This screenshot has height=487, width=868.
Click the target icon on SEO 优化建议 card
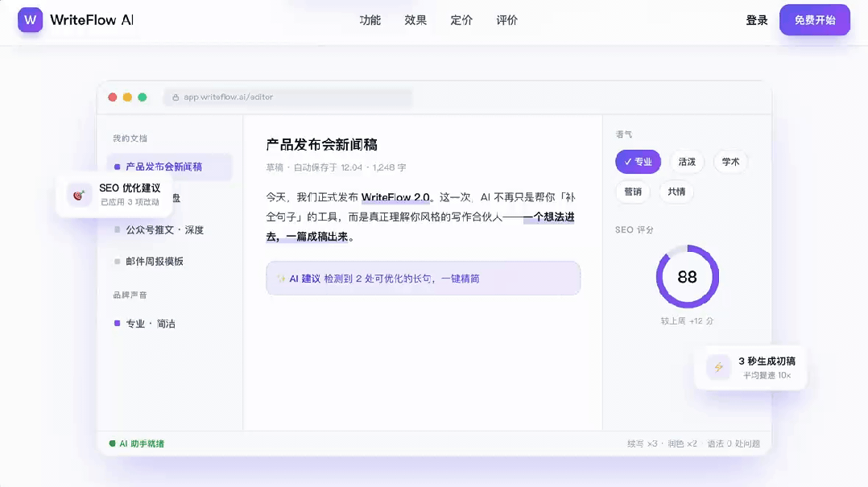coord(79,195)
